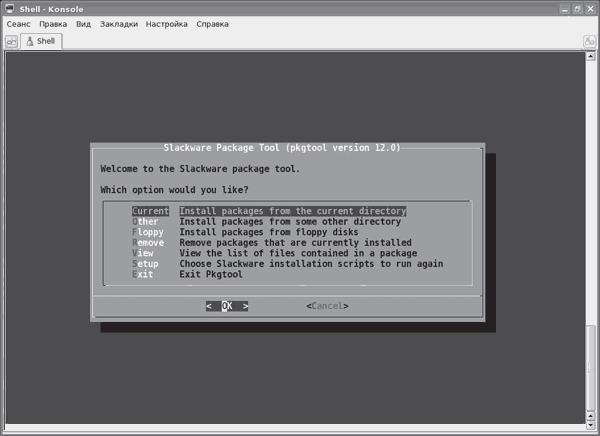
Task: Click the close tab icon at right of tab bar
Action: [589, 42]
